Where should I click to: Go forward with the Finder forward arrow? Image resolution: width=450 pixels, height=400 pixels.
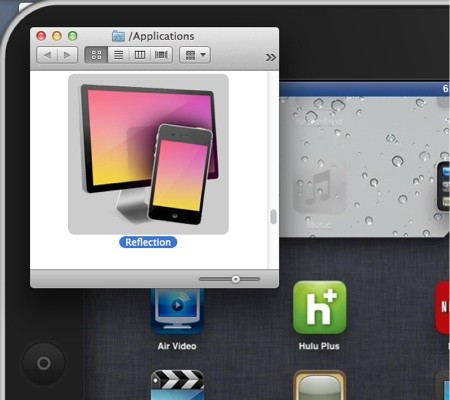coord(68,55)
